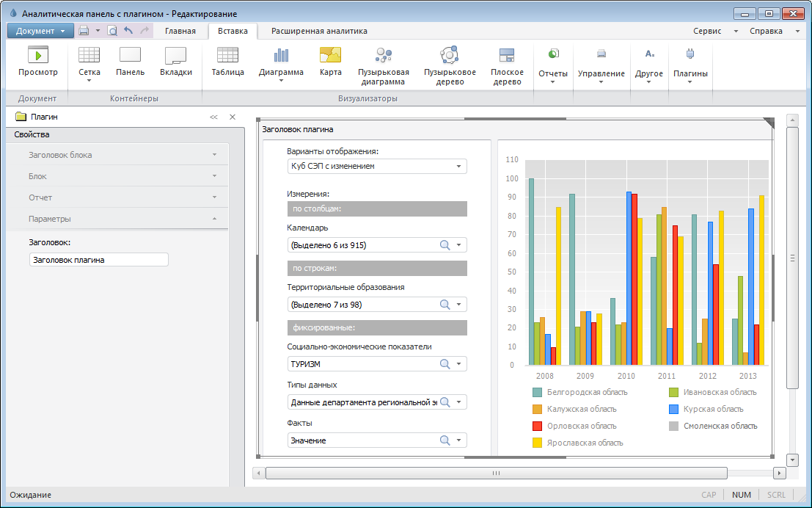
Task: Switch to the Главная tab
Action: click(180, 31)
